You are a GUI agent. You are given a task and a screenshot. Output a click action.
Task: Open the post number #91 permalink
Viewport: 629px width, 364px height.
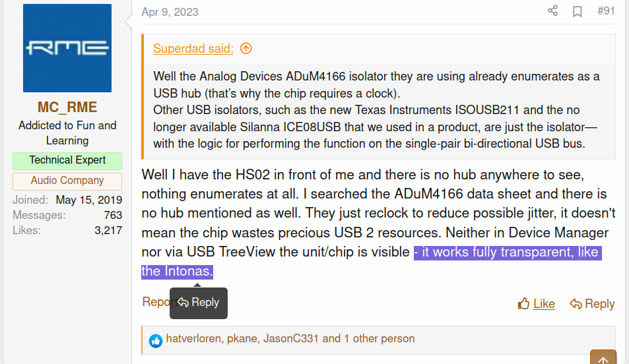click(x=606, y=11)
